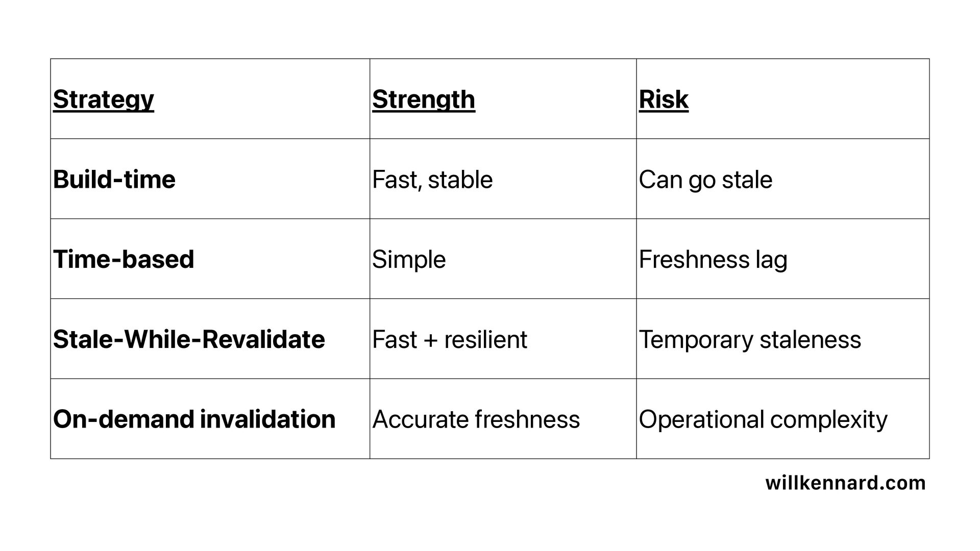Click the 'Accurate freshness' cell
Screen dimensions: 980x551
click(503, 419)
